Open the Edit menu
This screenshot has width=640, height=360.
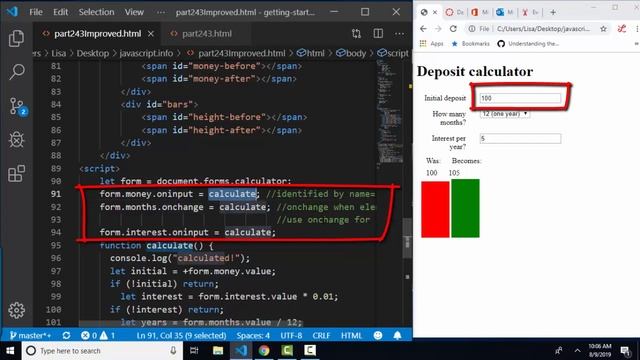[x=60, y=12]
